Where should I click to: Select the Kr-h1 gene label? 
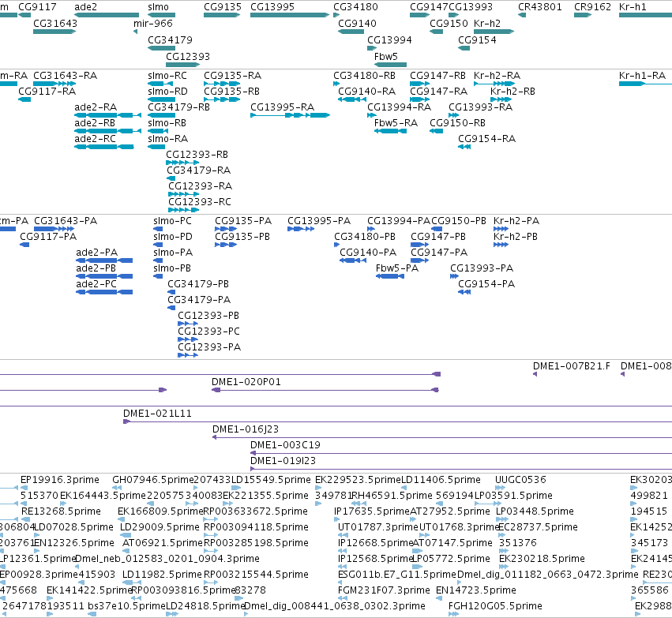point(633,7)
